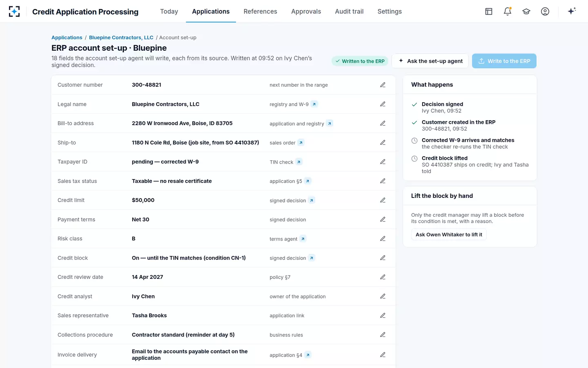This screenshot has width=588, height=368.
Task: Open the Approvals tab
Action: coord(306,11)
